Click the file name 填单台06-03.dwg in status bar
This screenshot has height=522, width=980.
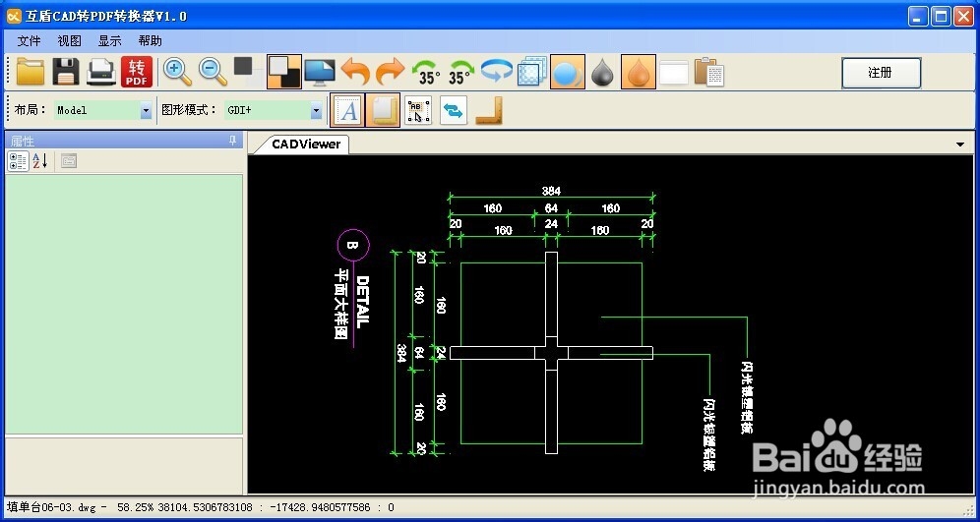tap(51, 507)
